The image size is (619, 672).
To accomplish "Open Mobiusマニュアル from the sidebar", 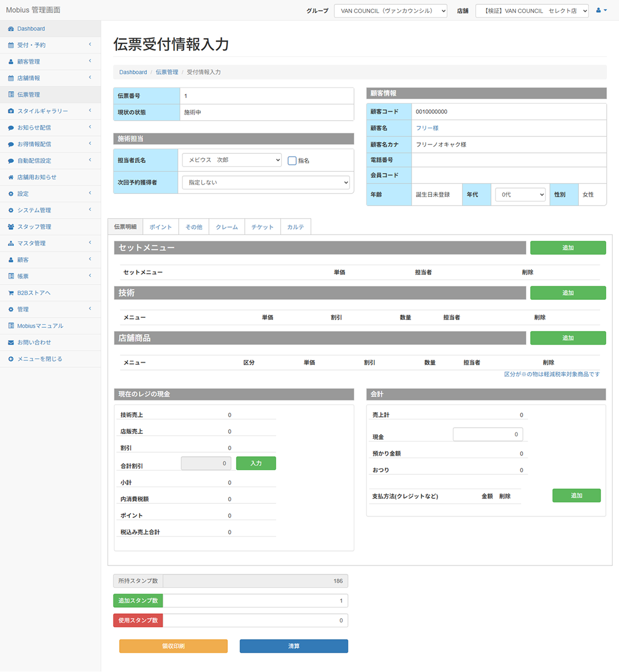I will tap(39, 326).
